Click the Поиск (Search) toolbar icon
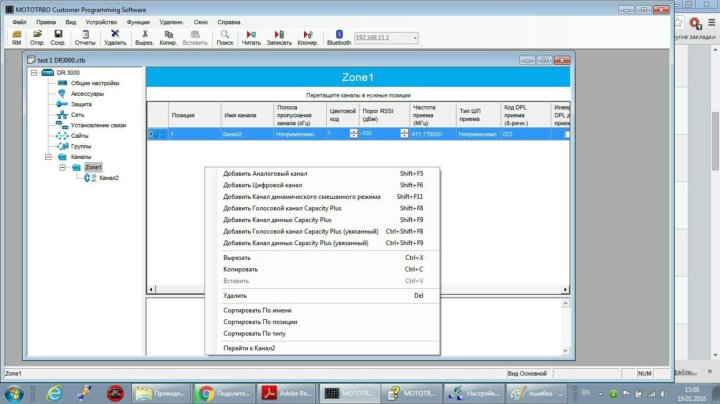The image size is (720, 404). 225,37
